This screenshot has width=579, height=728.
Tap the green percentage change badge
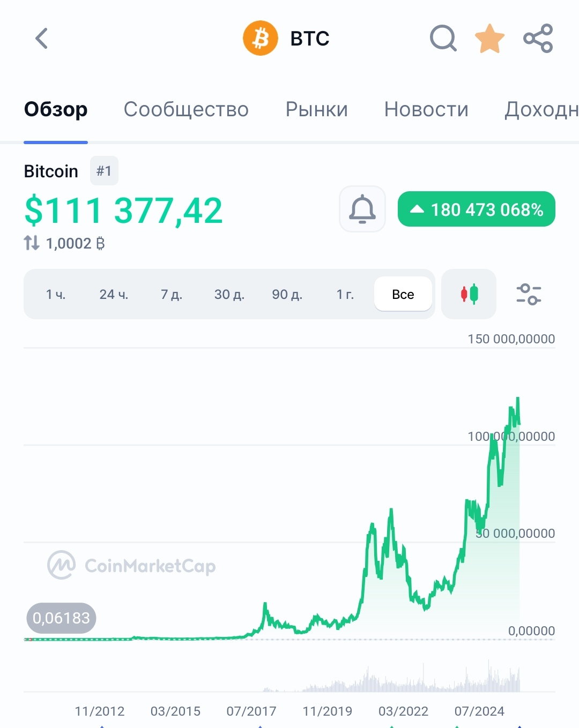(x=476, y=209)
